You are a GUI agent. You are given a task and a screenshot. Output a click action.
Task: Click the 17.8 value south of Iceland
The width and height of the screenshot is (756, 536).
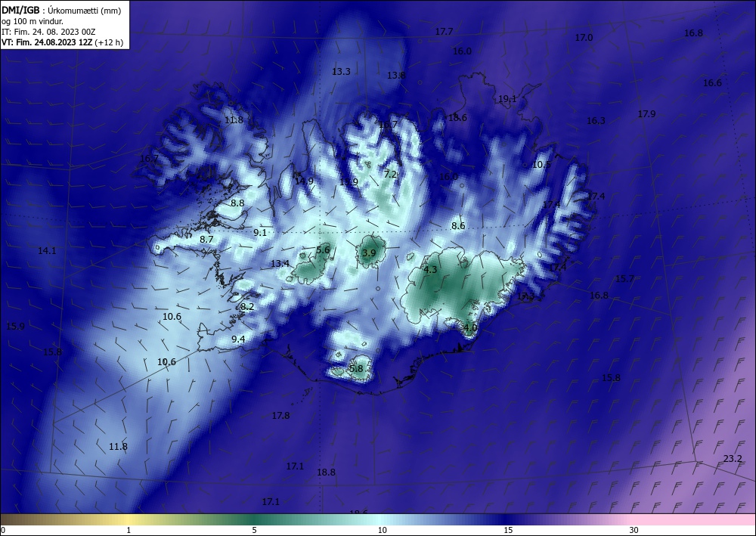point(280,416)
